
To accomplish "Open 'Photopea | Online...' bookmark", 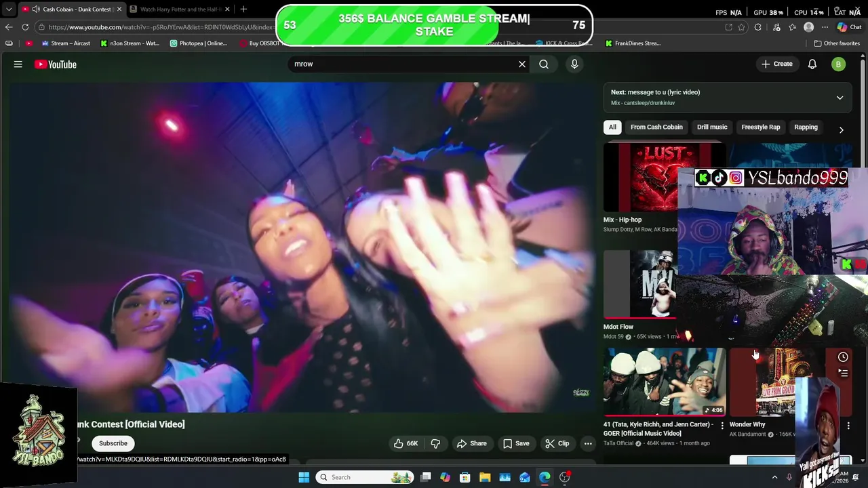I will pos(199,43).
